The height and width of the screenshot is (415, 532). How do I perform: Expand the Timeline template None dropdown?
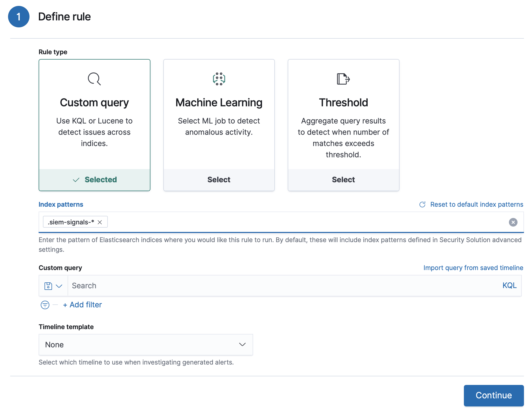pos(146,345)
